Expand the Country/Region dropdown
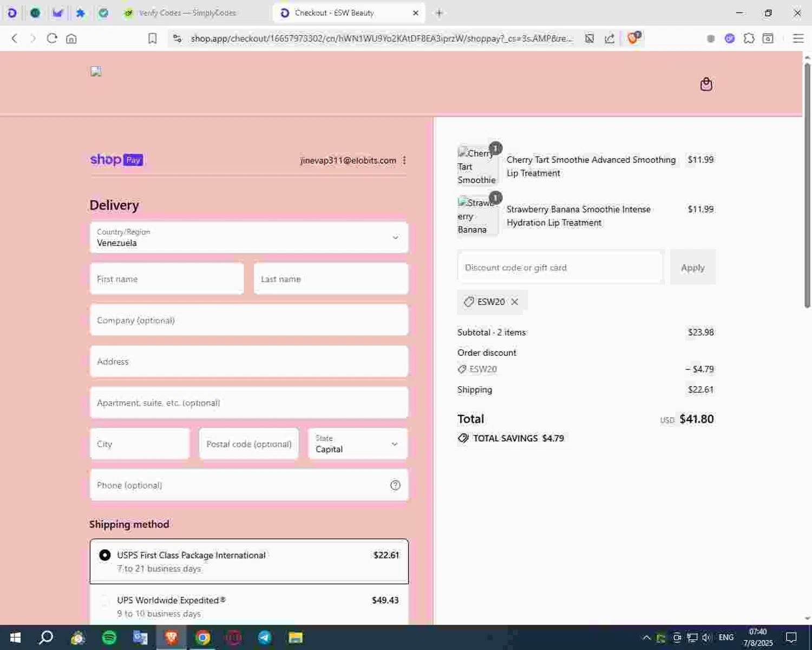Image resolution: width=812 pixels, height=650 pixels. [249, 237]
